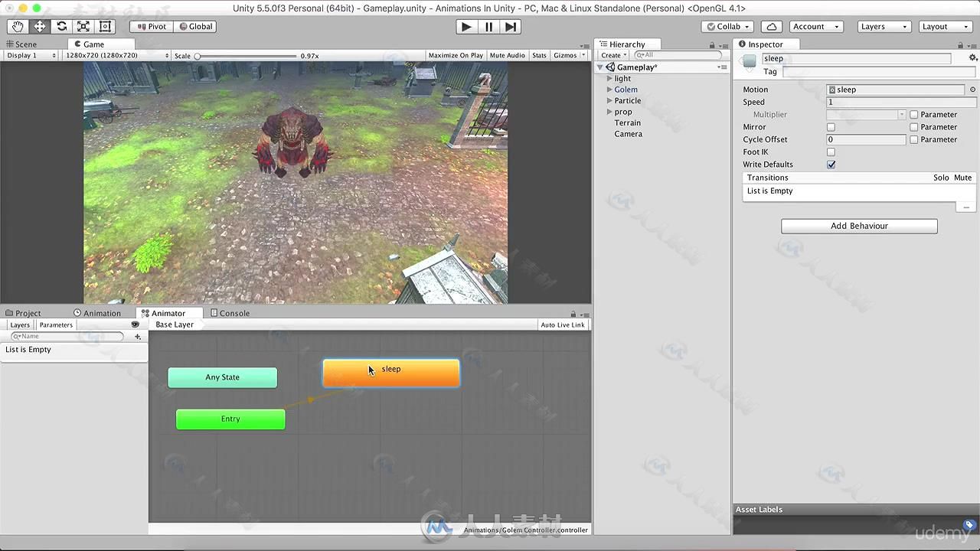
Task: Switch to the Project tab
Action: click(x=23, y=313)
